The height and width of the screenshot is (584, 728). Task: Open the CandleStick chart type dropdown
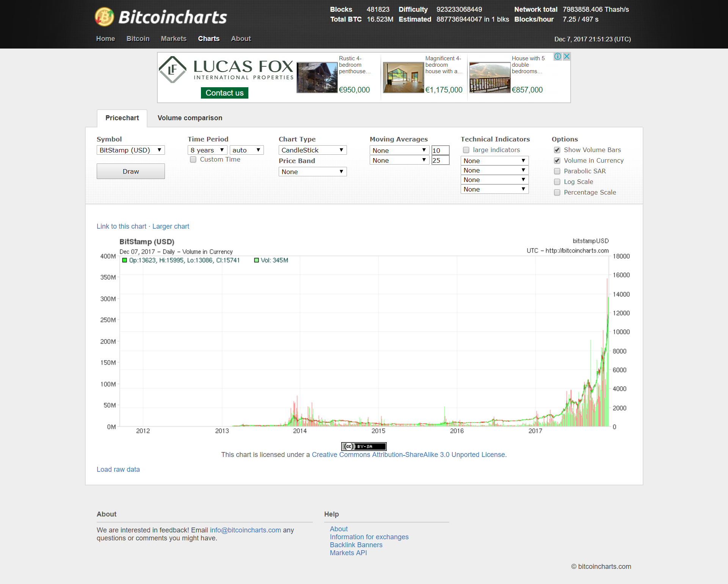click(313, 150)
